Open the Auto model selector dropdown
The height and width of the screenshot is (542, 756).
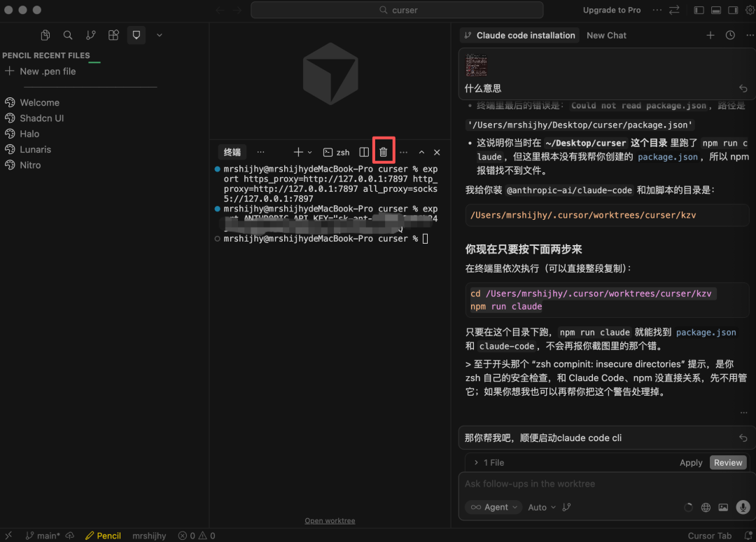point(540,507)
